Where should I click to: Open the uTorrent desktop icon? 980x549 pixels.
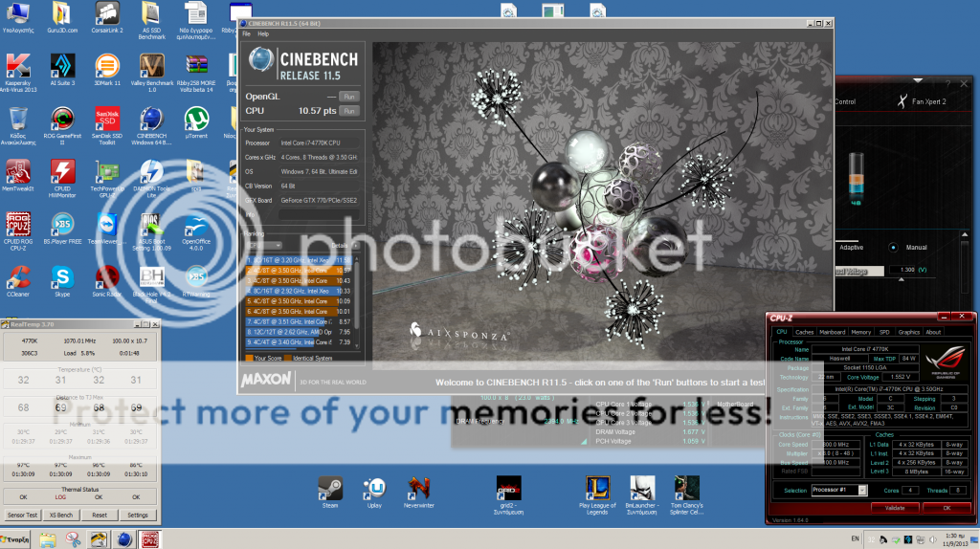(x=196, y=120)
